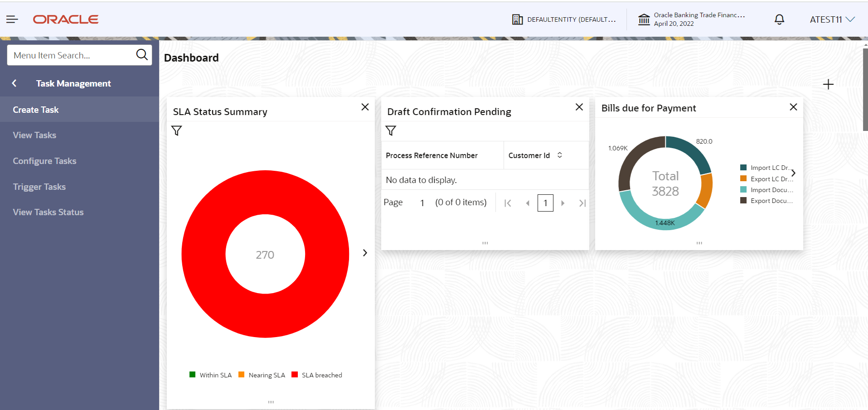Viewport: 868px width, 410px height.
Task: Grab the Bills due for Payment resize handle
Action: click(x=699, y=243)
